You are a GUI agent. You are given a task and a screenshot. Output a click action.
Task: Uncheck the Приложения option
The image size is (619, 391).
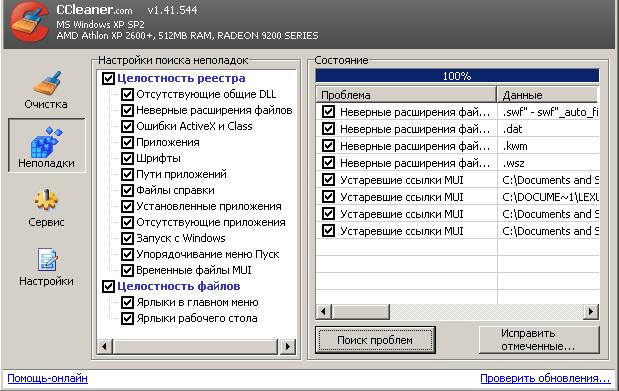pos(127,142)
